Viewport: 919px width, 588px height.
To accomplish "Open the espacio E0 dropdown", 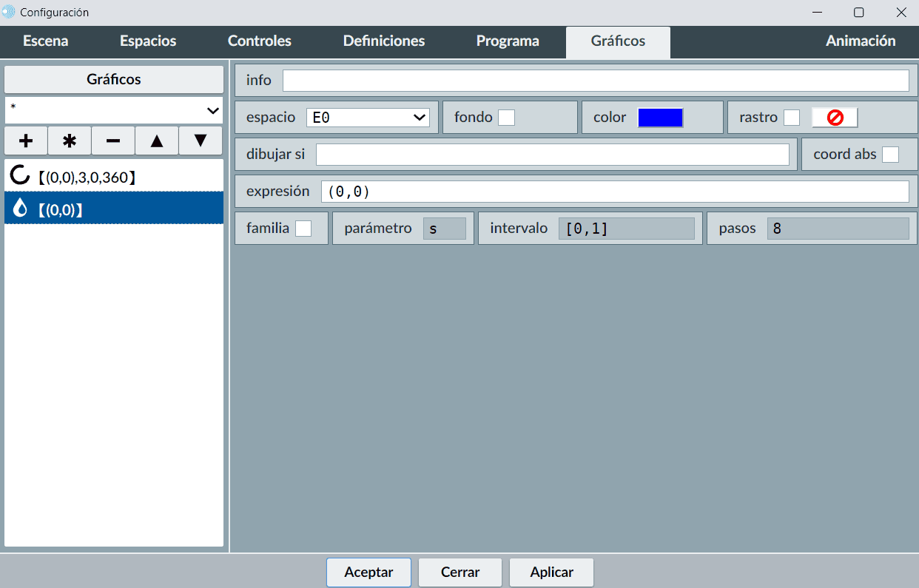I will 368,118.
